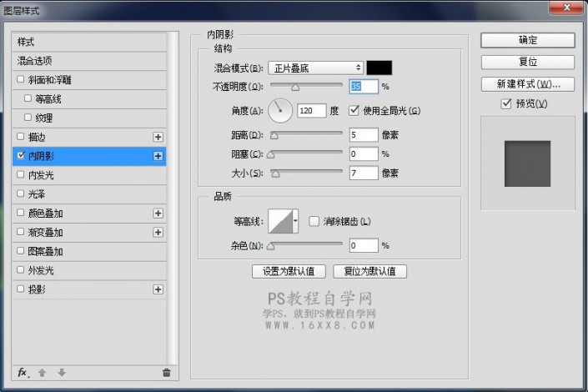
Task: Enable the 纹理 checkbox
Action: [28, 118]
